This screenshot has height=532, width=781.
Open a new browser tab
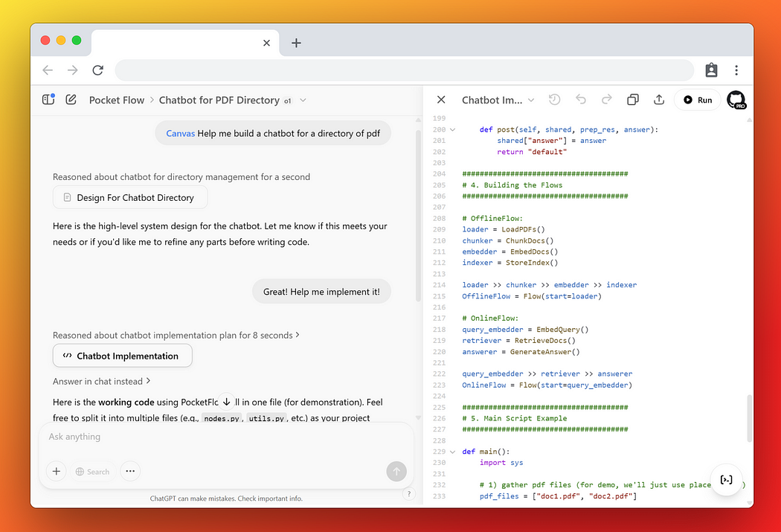[x=296, y=43]
